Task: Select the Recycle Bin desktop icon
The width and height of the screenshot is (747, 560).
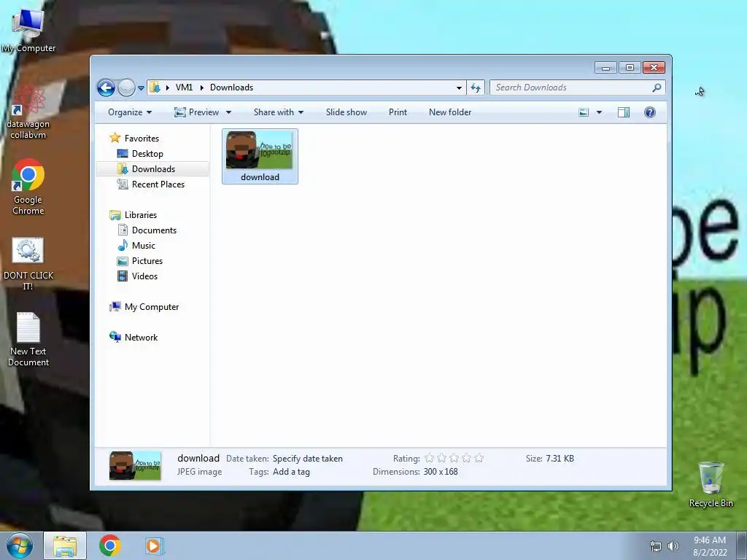Action: pyautogui.click(x=711, y=484)
